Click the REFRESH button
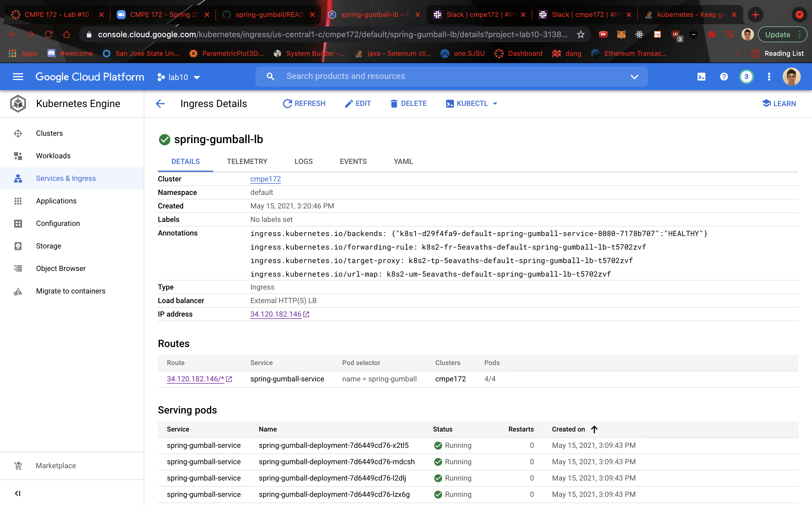 (304, 104)
